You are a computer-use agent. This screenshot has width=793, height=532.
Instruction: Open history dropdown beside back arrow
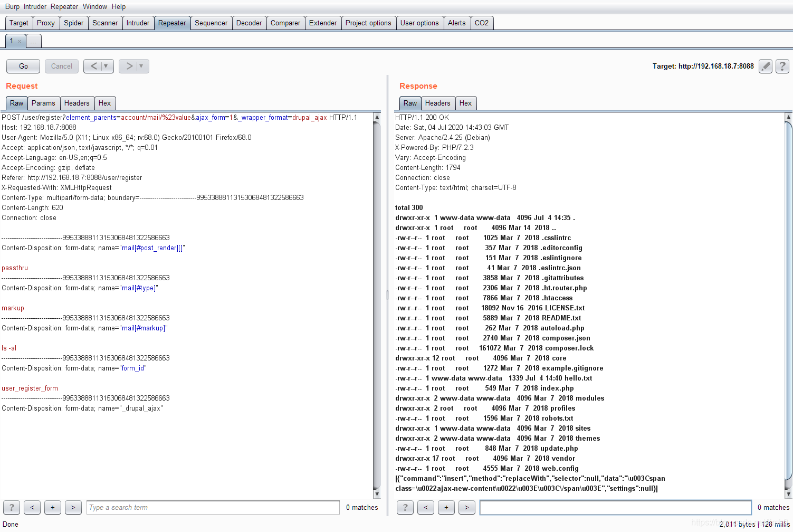107,66
